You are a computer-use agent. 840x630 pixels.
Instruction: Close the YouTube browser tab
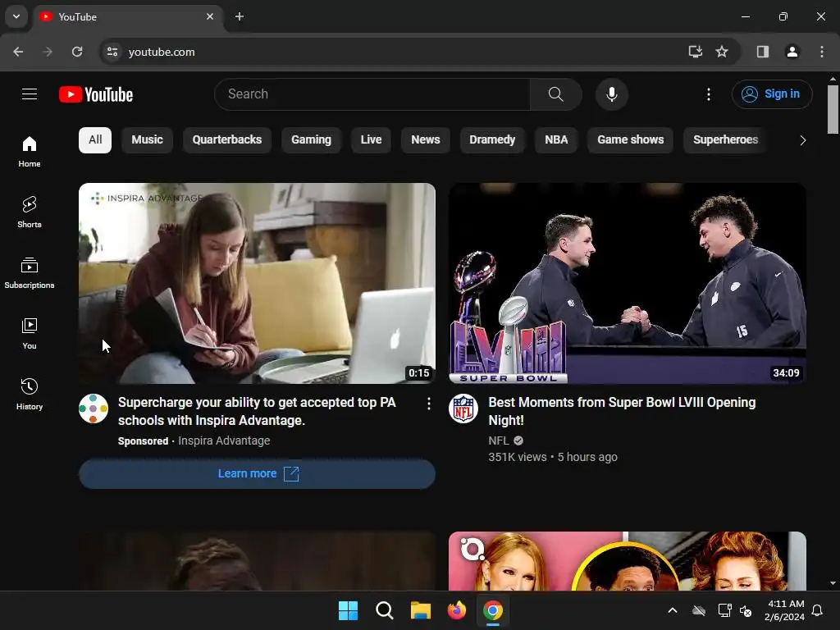210,16
